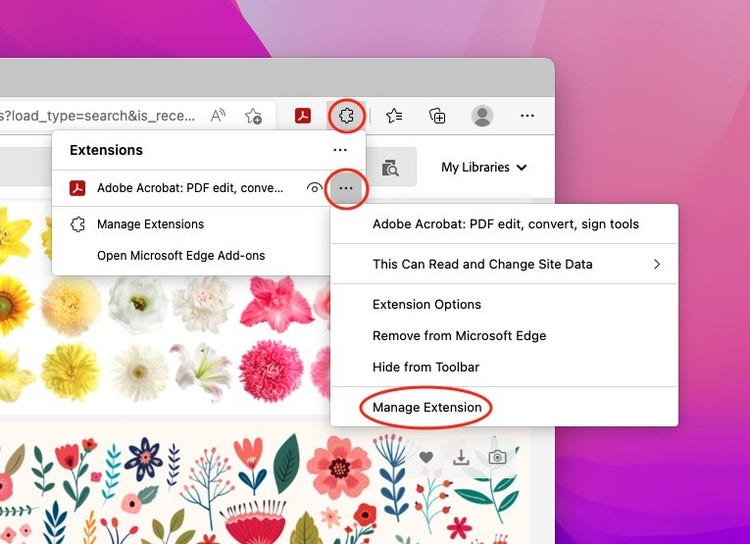Image resolution: width=750 pixels, height=544 pixels.
Task: Open Extensions panel more options ellipsis
Action: pos(340,150)
